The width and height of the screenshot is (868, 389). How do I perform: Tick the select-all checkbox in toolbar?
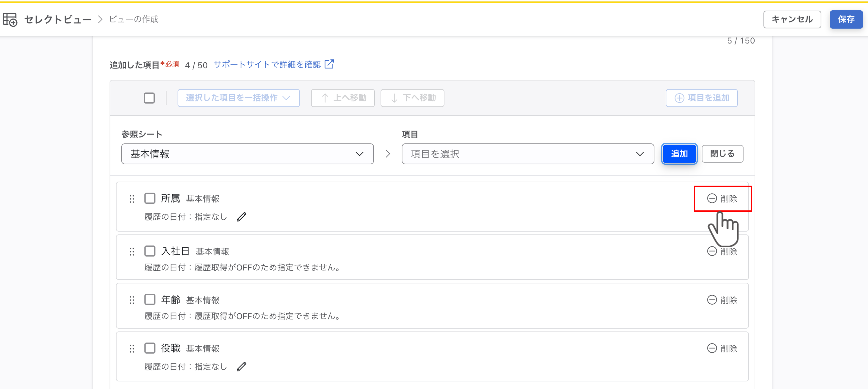(x=149, y=98)
